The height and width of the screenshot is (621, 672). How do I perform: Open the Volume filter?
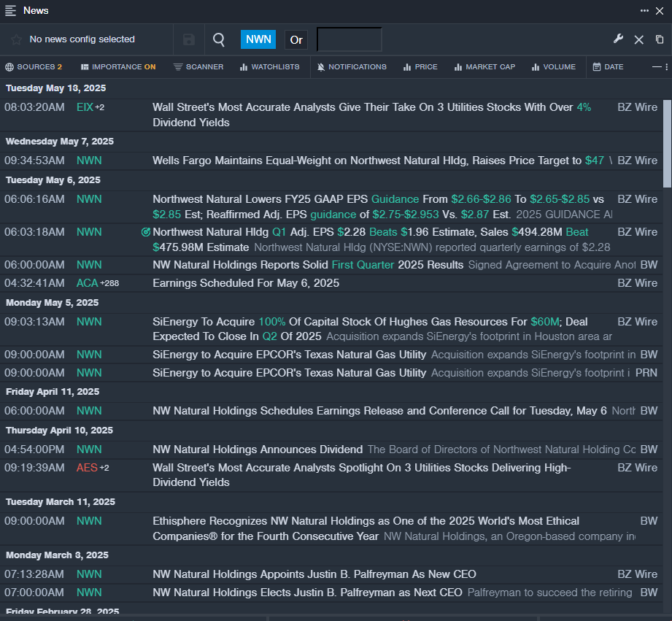pyautogui.click(x=554, y=67)
